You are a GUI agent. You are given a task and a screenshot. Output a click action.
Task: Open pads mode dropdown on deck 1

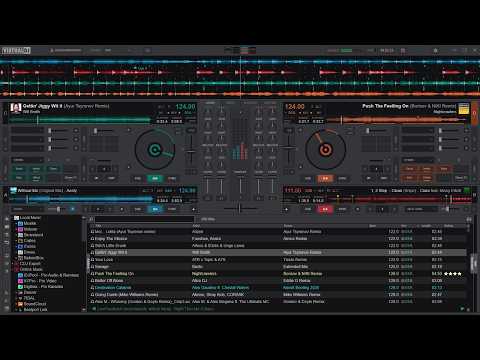pos(28,160)
